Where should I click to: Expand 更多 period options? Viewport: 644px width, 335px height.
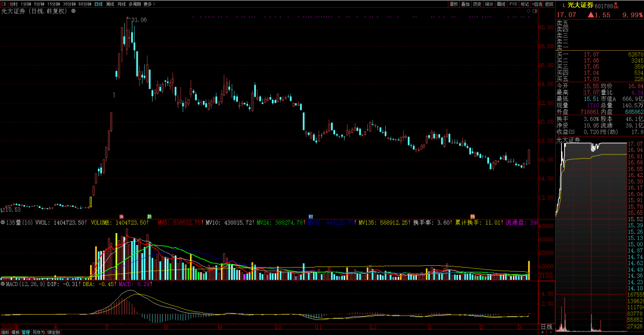coord(149,4)
